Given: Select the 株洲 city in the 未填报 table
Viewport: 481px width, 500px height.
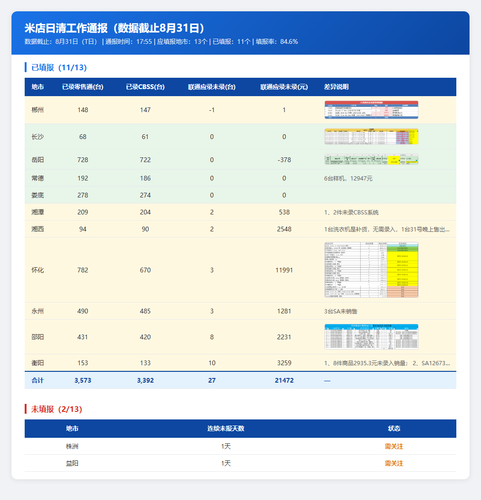Looking at the screenshot, I should click(x=72, y=446).
